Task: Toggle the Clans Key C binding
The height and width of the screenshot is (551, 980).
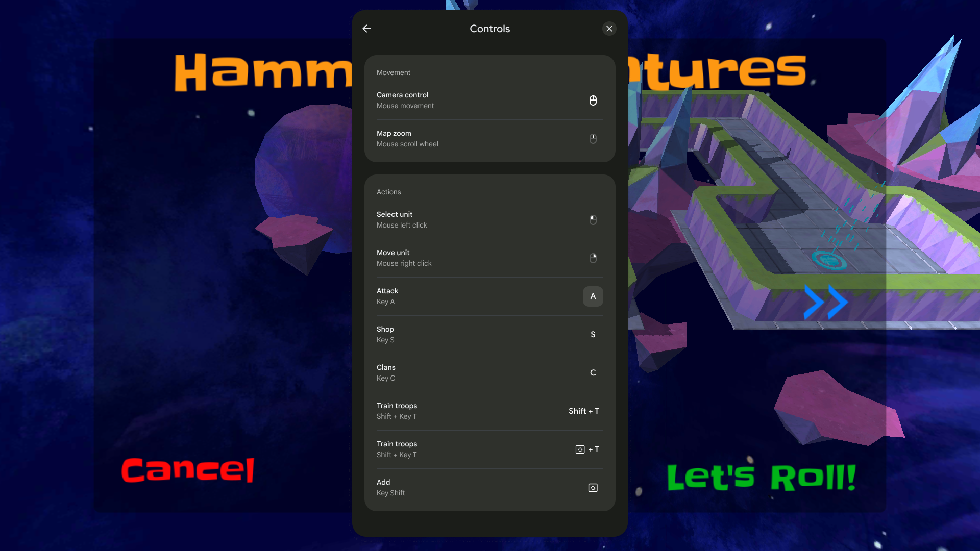Action: [x=592, y=373]
